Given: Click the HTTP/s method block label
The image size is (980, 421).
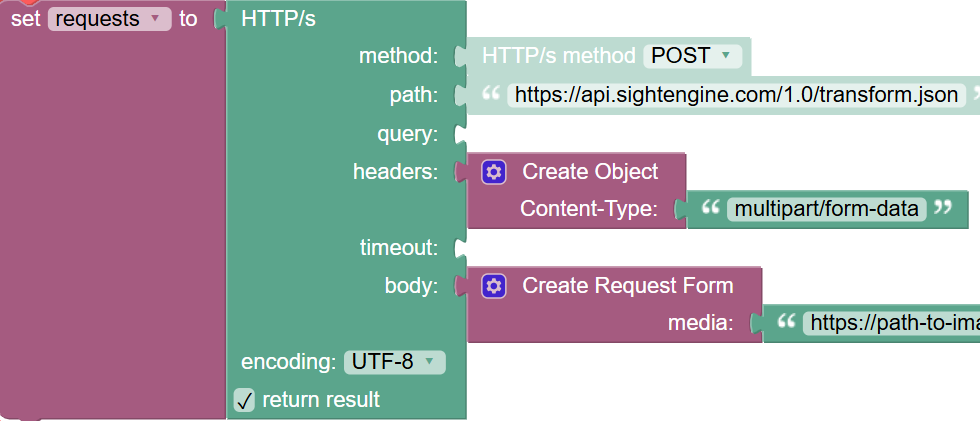Looking at the screenshot, I should pyautogui.click(x=558, y=56).
